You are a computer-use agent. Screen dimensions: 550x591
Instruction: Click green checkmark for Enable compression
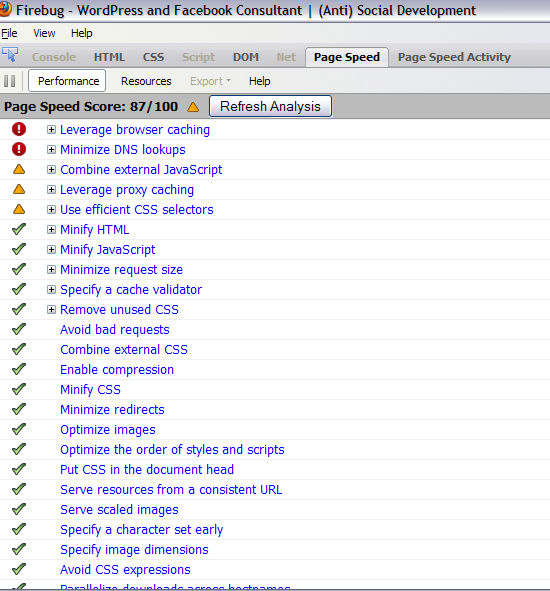[19, 369]
